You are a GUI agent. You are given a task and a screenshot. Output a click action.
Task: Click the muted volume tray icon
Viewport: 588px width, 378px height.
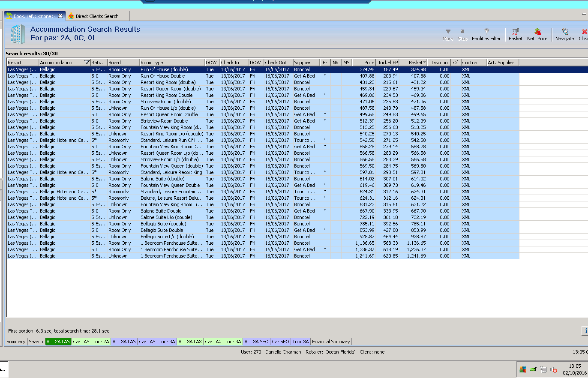coord(554,369)
